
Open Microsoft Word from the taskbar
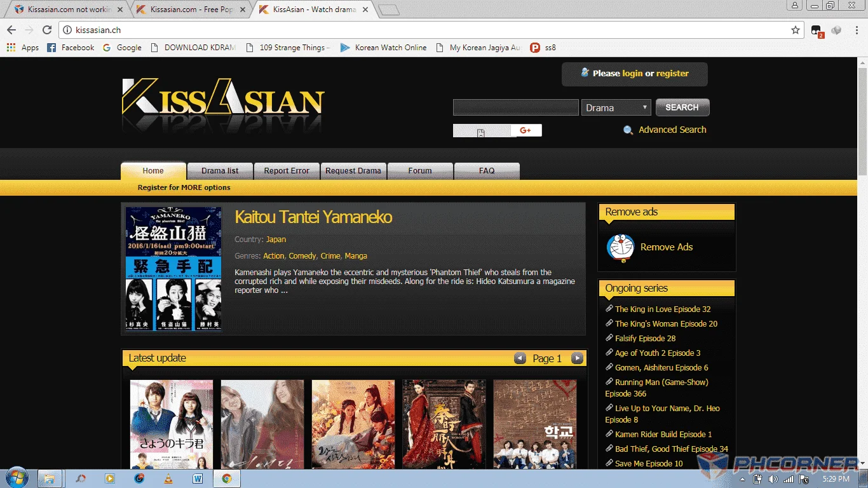click(198, 478)
